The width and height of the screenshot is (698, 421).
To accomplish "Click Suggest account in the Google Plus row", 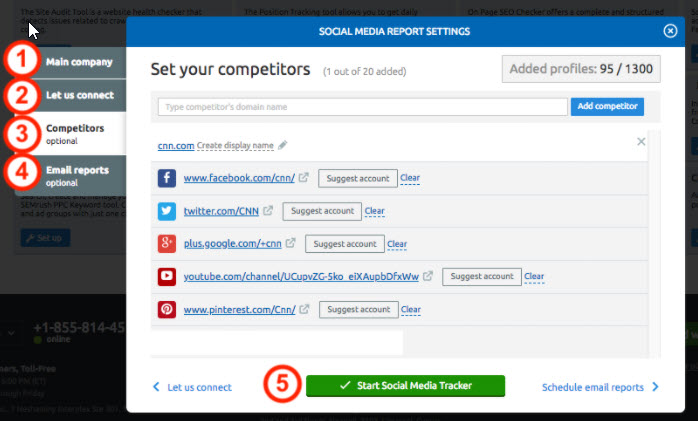I will click(345, 244).
